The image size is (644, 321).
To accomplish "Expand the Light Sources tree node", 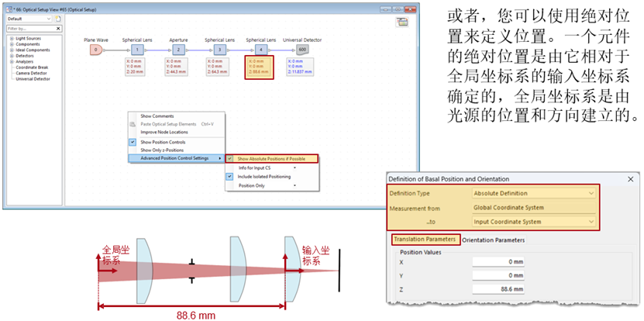I will pos(12,39).
